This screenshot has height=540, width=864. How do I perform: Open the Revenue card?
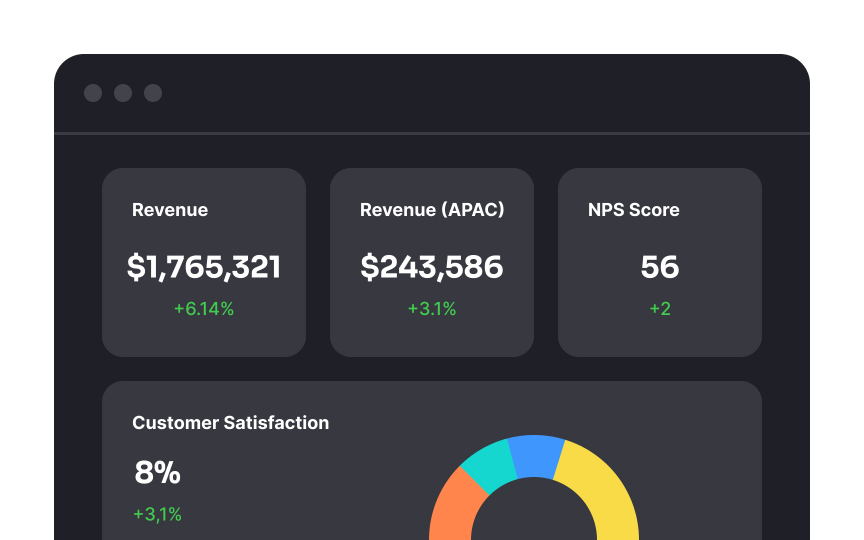pos(204,262)
